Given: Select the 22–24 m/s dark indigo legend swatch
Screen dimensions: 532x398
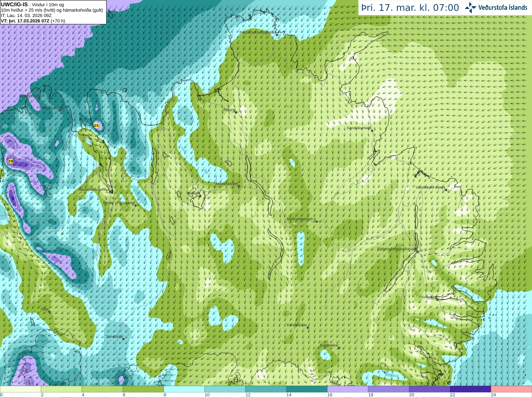Looking at the screenshot, I should point(470,389).
